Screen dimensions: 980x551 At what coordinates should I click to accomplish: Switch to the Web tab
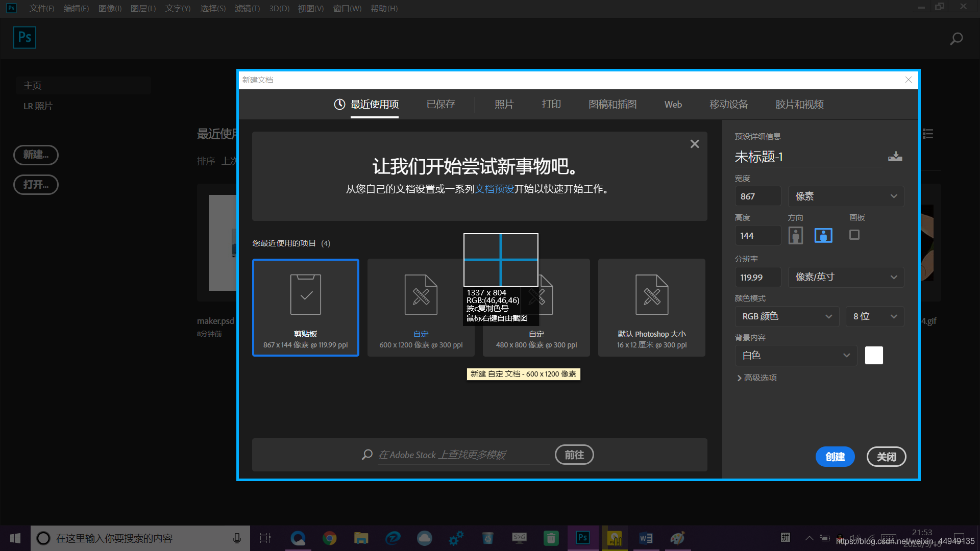tap(673, 105)
